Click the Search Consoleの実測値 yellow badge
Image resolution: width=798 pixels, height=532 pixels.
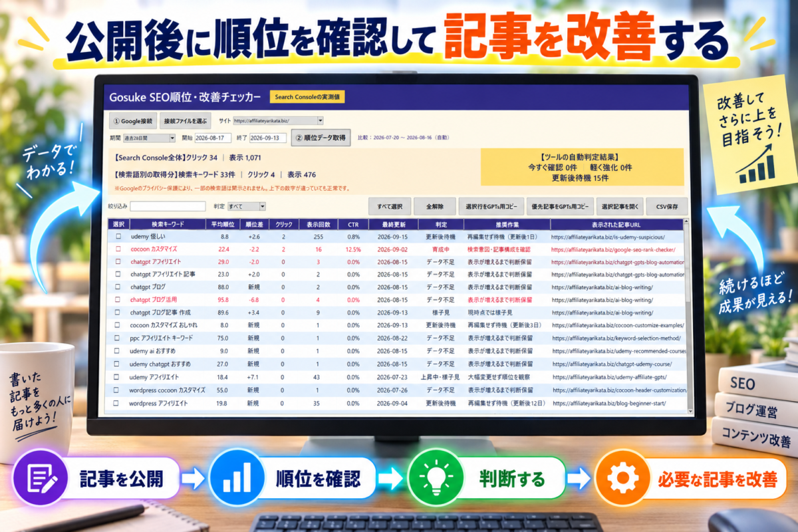(307, 97)
